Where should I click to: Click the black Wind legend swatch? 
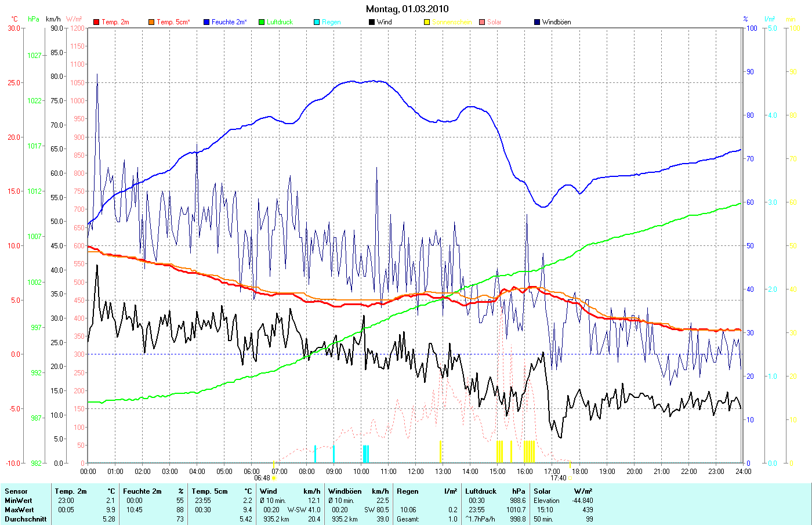(372, 22)
